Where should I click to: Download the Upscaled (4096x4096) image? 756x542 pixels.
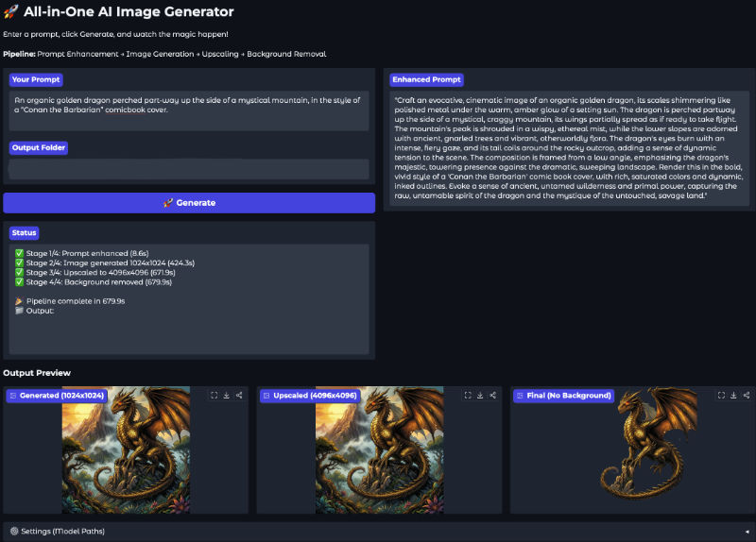coord(480,396)
